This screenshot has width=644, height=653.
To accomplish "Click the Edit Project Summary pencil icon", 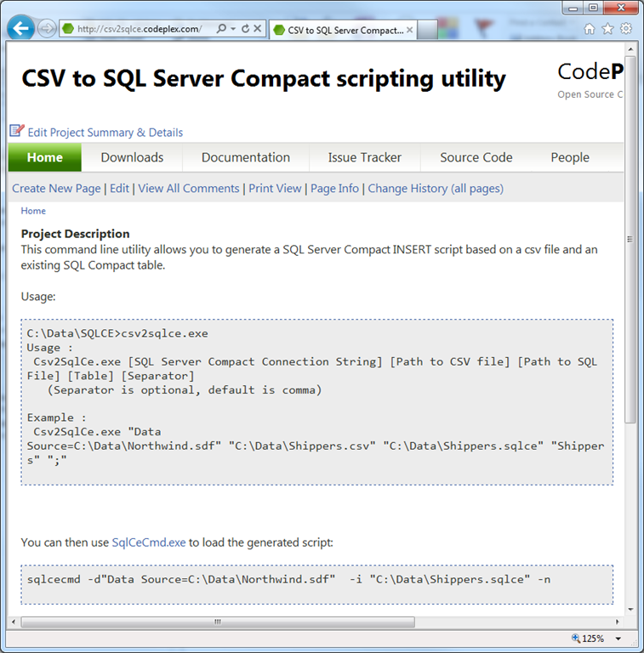I will point(17,130).
